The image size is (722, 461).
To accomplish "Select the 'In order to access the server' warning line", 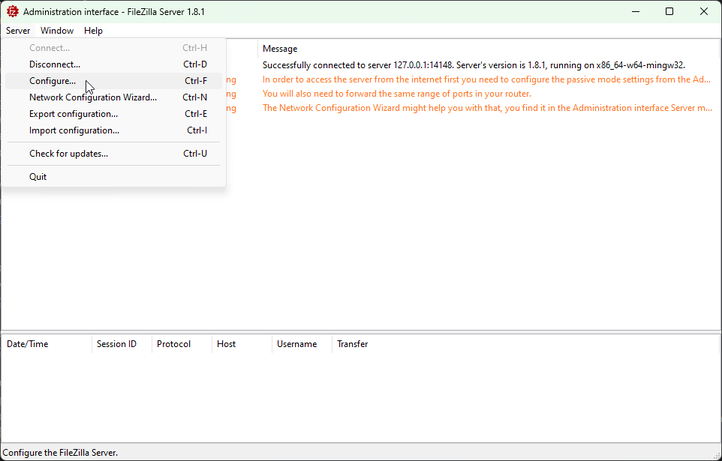I will 486,80.
